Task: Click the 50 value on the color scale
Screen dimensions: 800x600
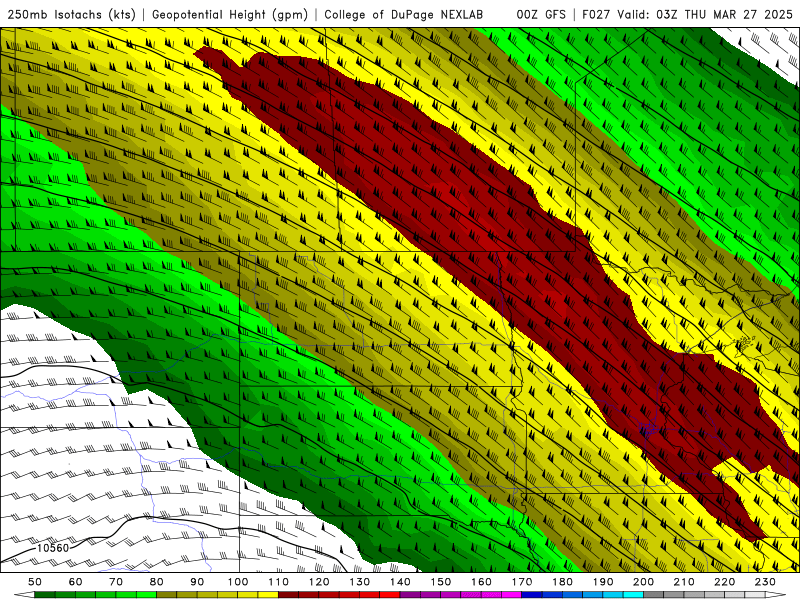Action: (x=35, y=582)
